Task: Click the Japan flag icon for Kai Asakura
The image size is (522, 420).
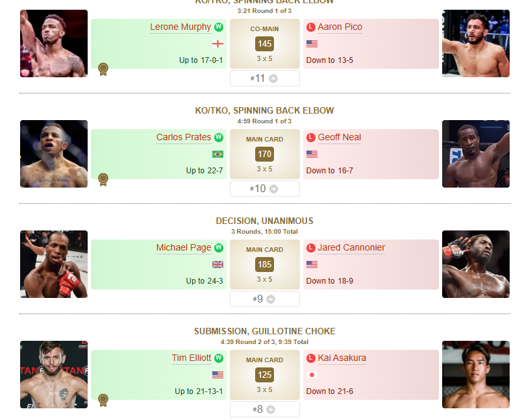Action: pyautogui.click(x=312, y=375)
